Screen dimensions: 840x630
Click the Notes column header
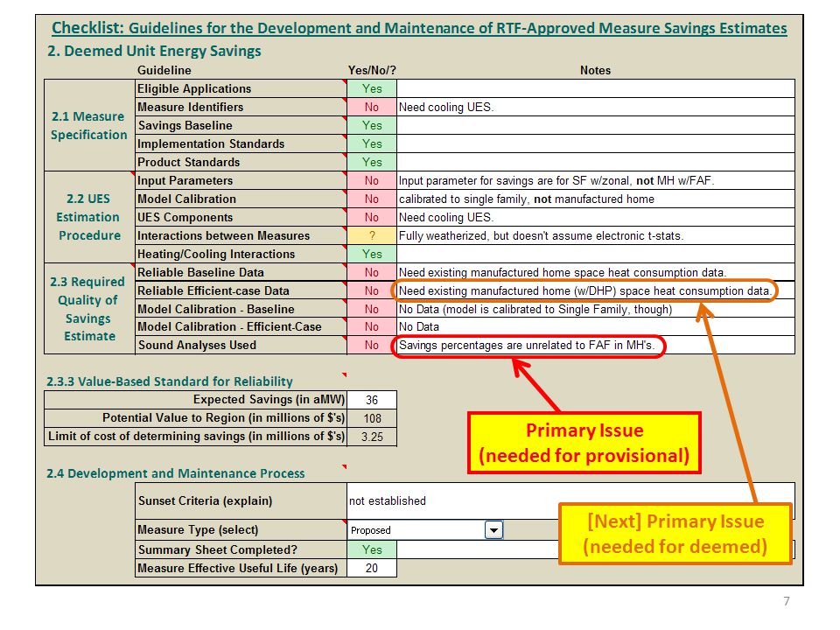click(x=595, y=70)
